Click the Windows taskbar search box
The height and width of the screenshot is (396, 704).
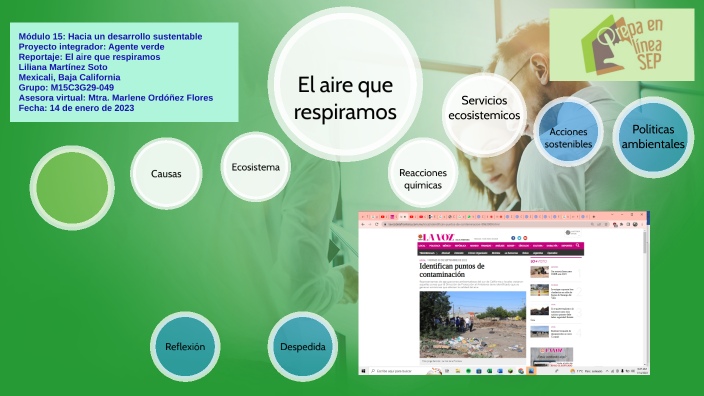click(405, 371)
